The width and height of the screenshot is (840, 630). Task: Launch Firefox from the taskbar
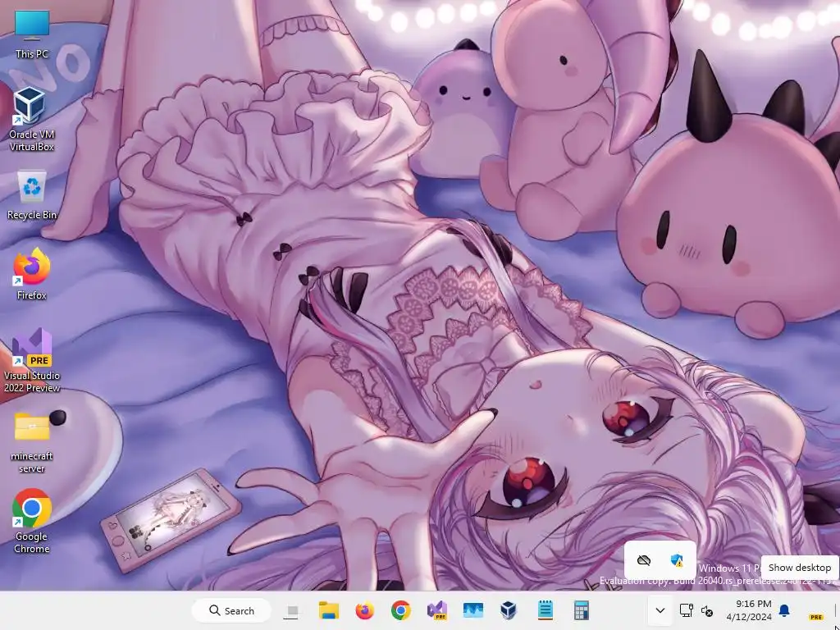pos(365,610)
